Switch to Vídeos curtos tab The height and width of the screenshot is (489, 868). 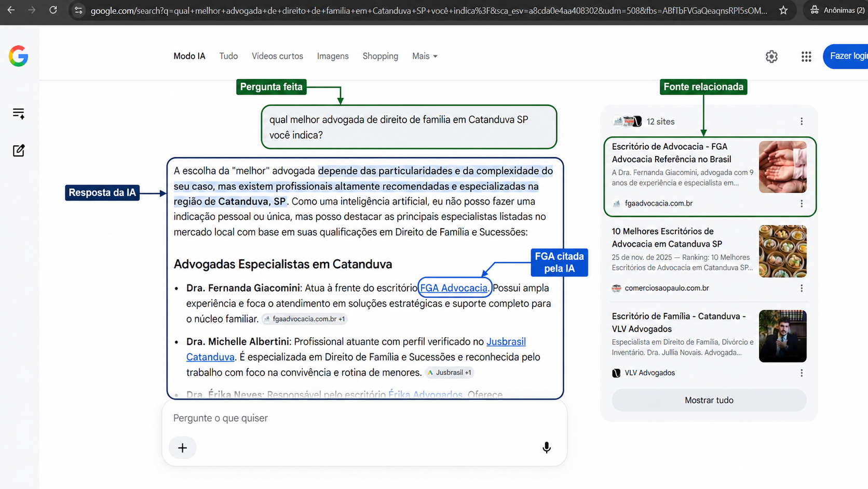pos(277,56)
